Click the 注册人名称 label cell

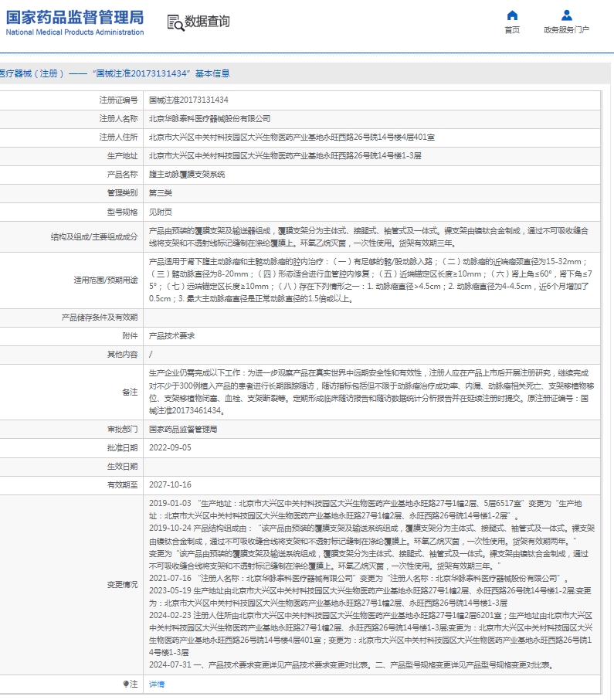[71, 119]
